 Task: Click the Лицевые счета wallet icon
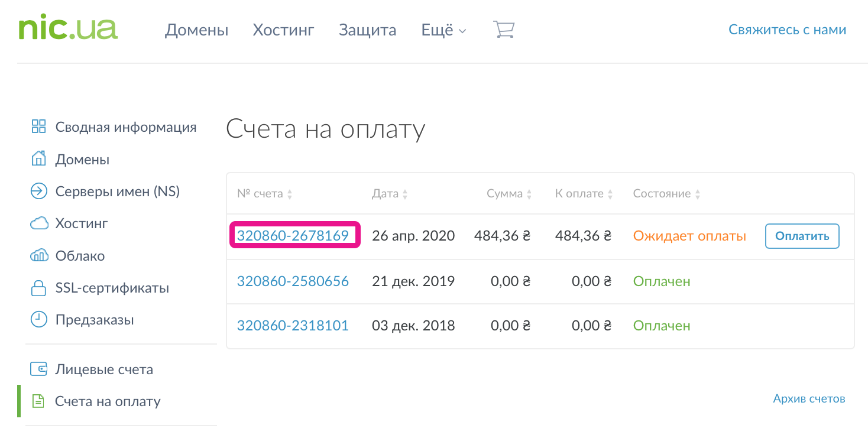click(38, 369)
